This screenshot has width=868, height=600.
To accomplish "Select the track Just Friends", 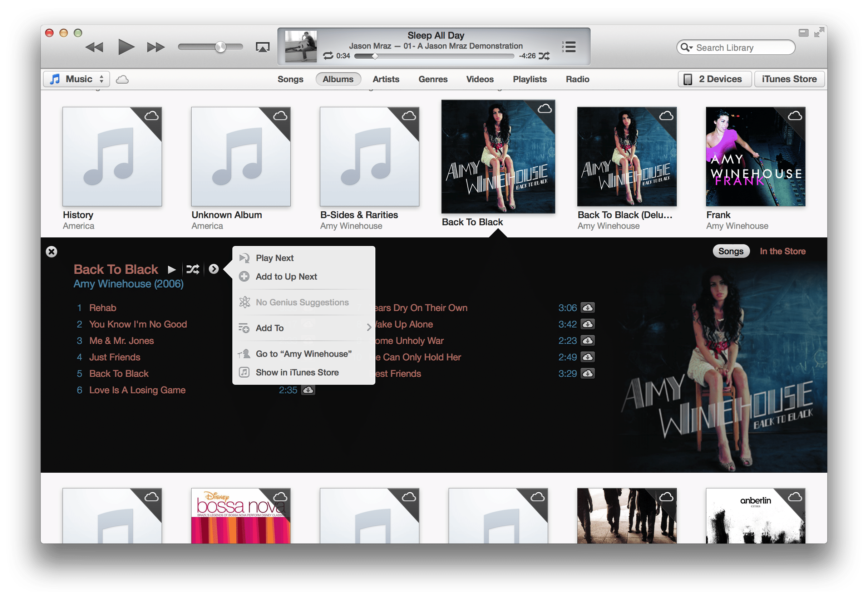I will coord(115,358).
